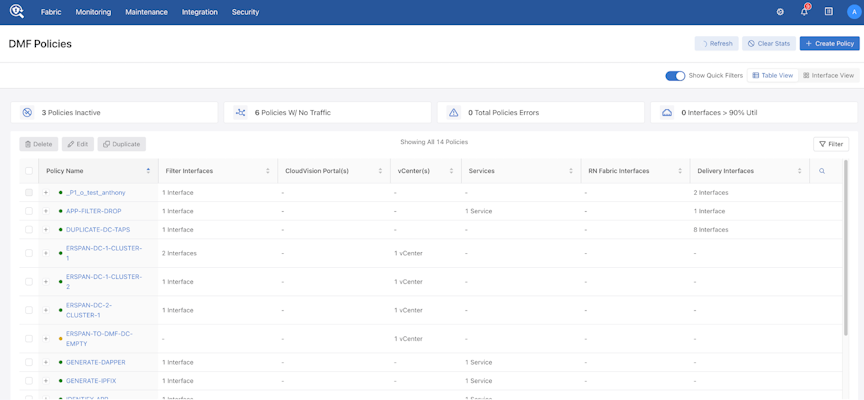Open the Security menu

click(x=245, y=12)
